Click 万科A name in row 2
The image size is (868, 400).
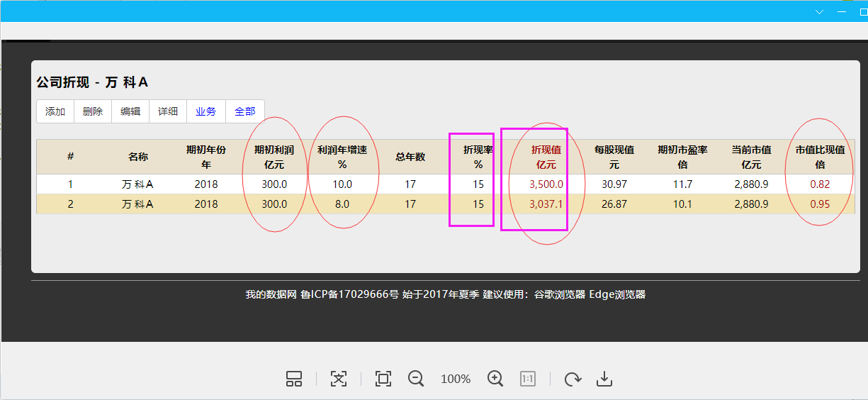click(138, 204)
